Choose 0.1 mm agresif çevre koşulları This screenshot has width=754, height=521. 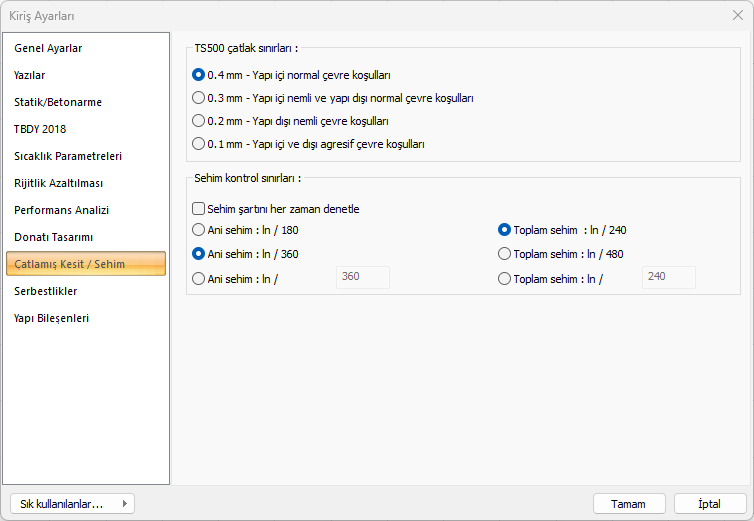tap(198, 144)
